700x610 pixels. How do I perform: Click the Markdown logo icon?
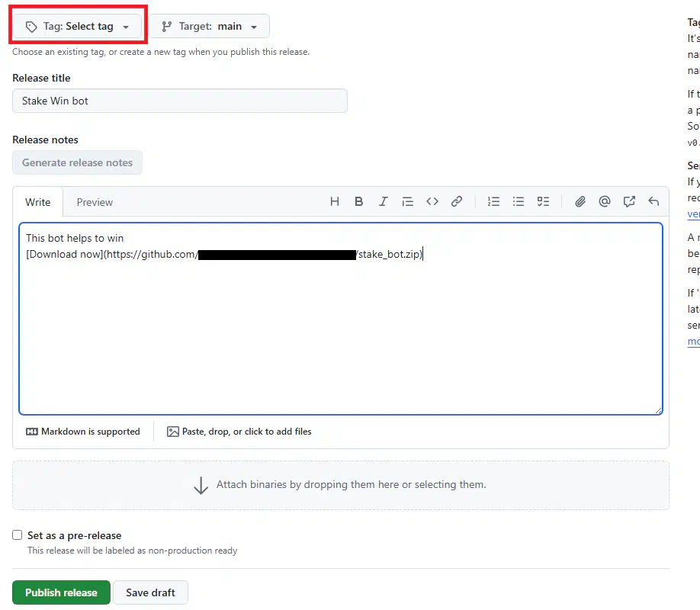(x=32, y=432)
